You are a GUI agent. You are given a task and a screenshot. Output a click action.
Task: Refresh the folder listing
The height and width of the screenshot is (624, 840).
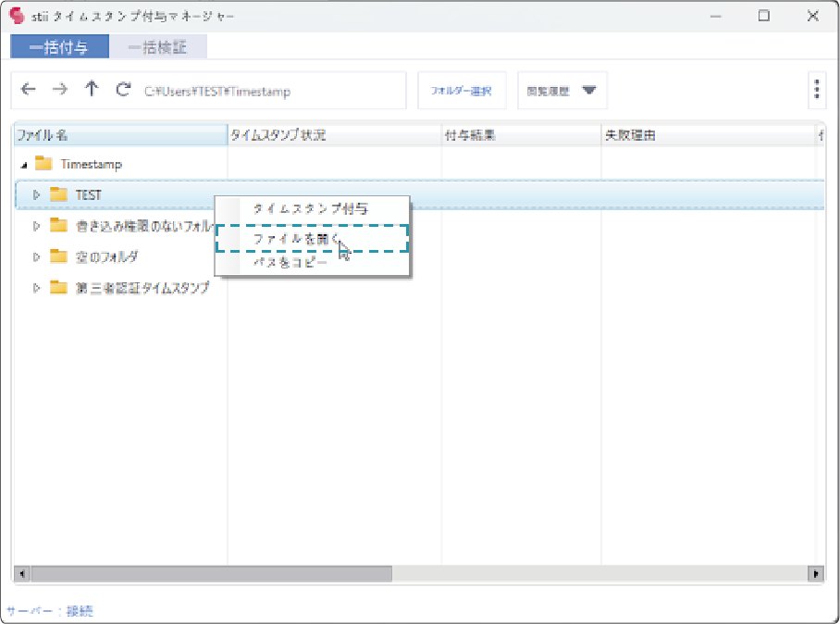[122, 90]
